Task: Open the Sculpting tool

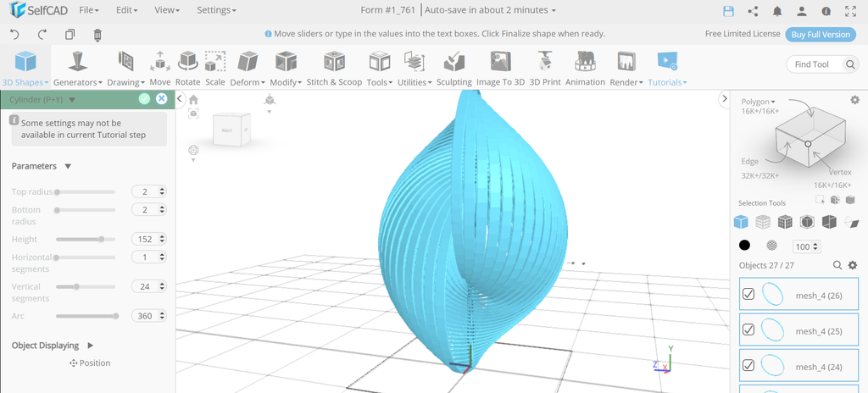Action: click(x=454, y=69)
